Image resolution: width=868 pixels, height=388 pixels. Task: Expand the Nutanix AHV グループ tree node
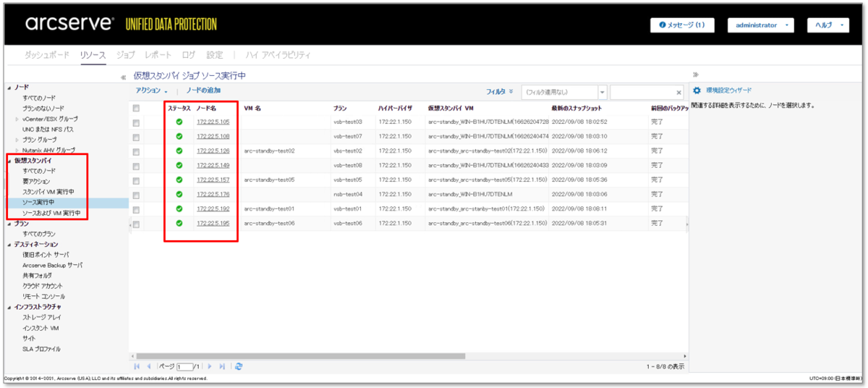(17, 150)
